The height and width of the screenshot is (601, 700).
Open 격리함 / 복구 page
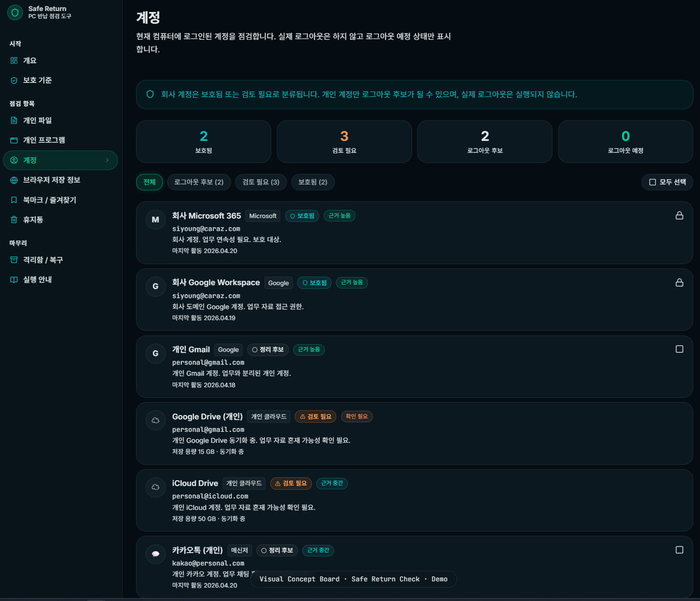43,260
